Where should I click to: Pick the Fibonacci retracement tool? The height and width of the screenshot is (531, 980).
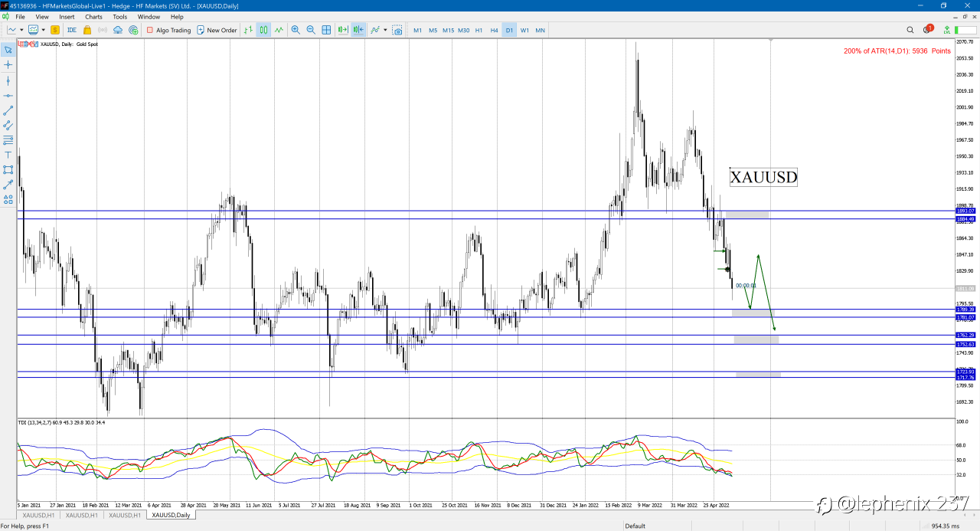pos(8,140)
